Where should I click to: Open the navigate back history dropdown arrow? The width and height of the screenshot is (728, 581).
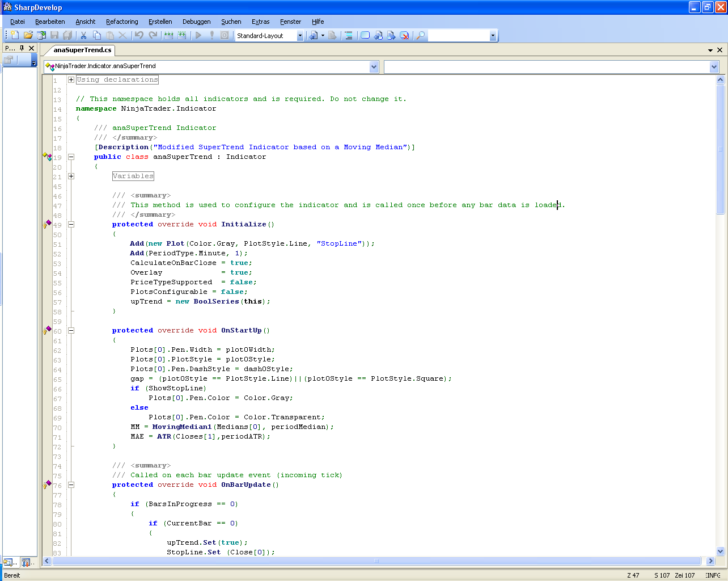323,35
